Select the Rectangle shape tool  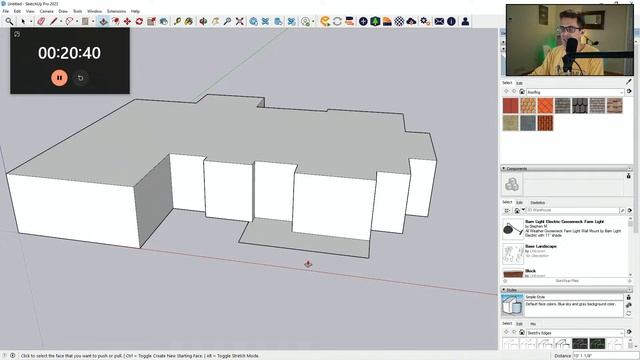[x=85, y=21]
